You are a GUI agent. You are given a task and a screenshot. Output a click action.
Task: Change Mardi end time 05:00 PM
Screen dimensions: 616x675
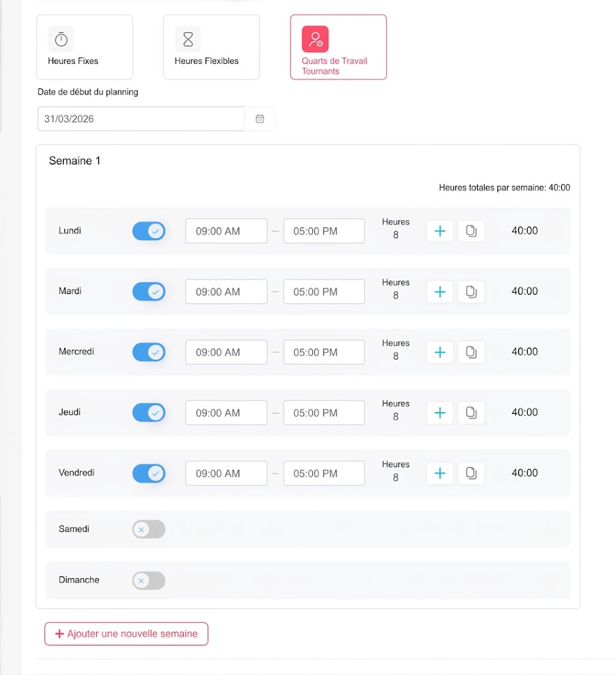click(x=324, y=292)
